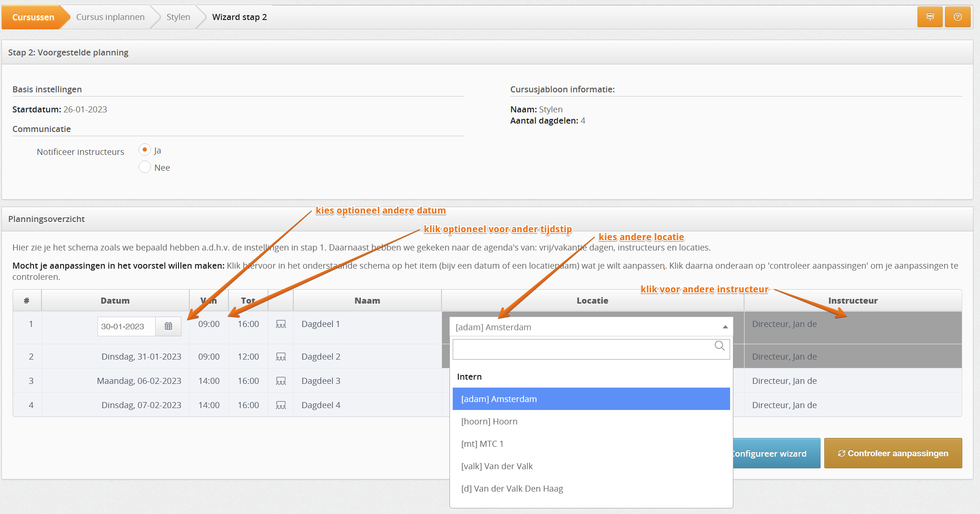Image resolution: width=980 pixels, height=514 pixels.
Task: Open the help question mark button
Action: click(x=958, y=17)
